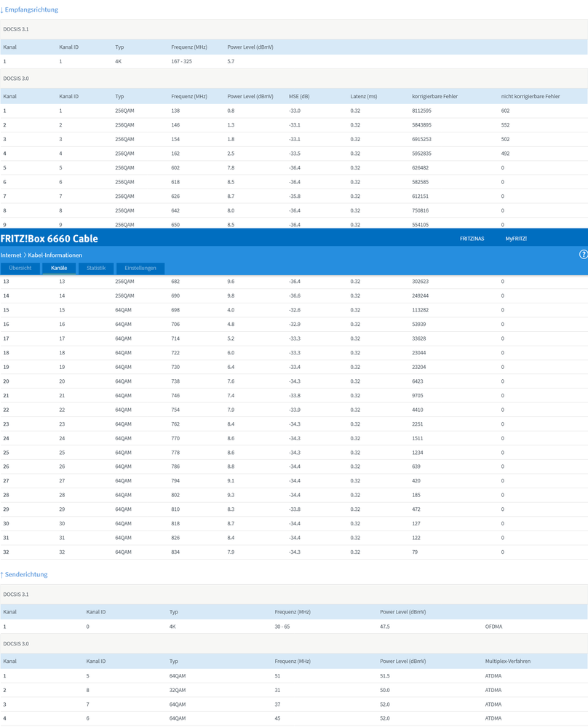
Task: Select the MSE value -33.0
Action: pos(295,111)
